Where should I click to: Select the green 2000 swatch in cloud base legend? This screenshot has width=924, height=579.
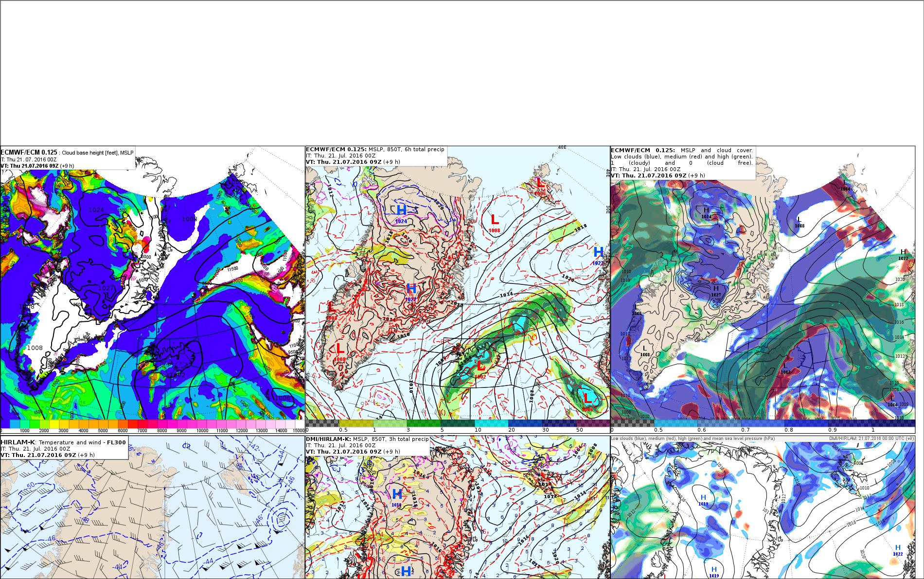point(44,424)
